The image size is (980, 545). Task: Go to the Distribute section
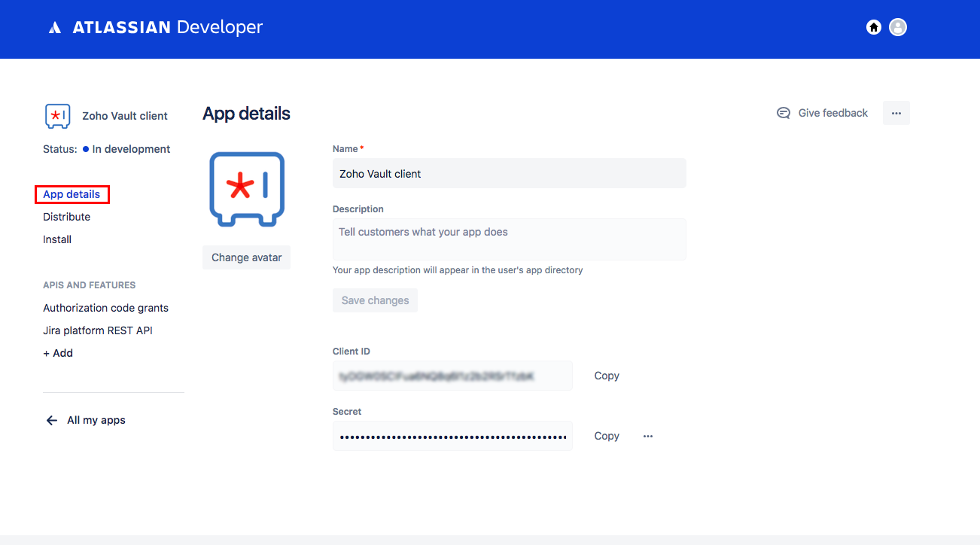click(66, 217)
